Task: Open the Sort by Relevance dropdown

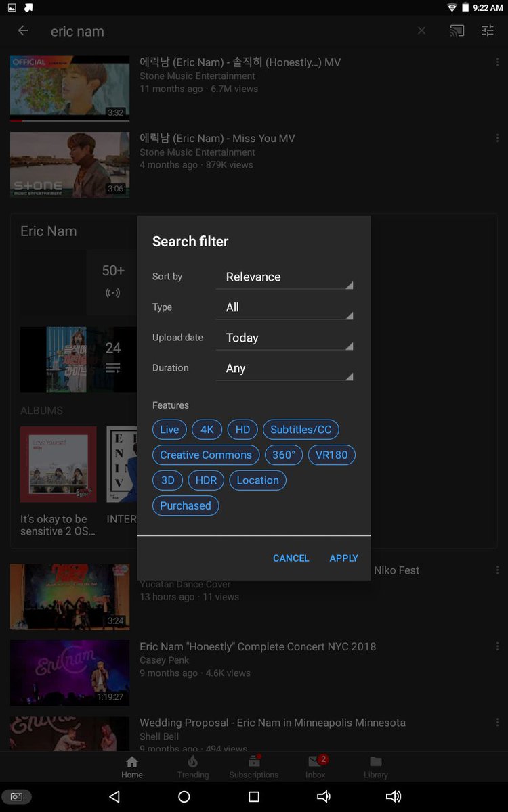Action: (x=284, y=277)
